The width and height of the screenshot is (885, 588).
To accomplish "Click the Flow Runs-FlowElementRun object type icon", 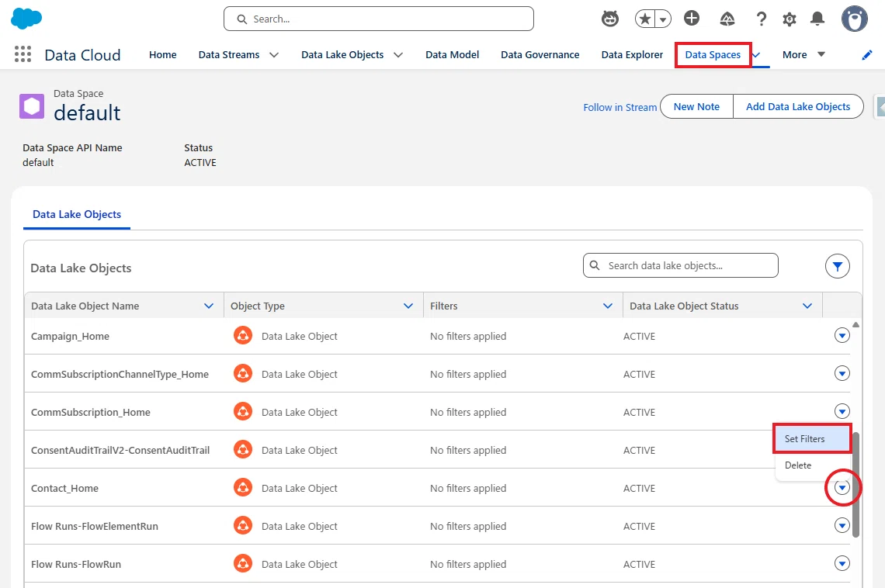I will (243, 525).
